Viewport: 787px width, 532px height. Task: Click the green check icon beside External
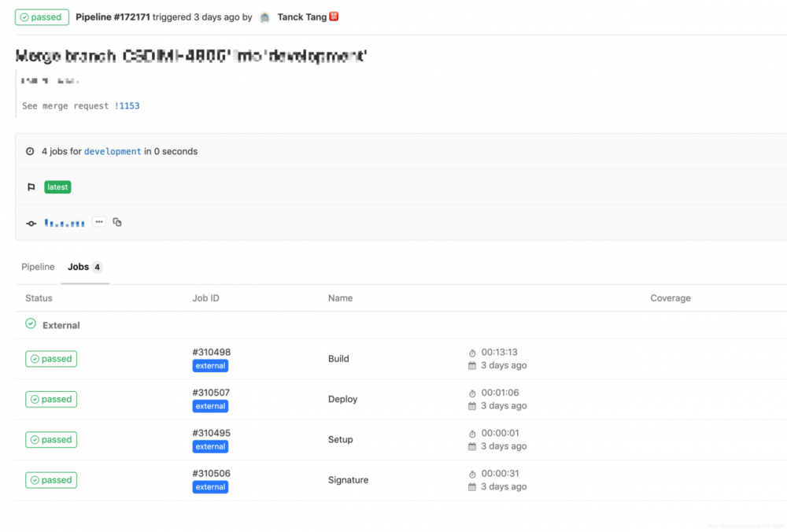click(x=30, y=323)
